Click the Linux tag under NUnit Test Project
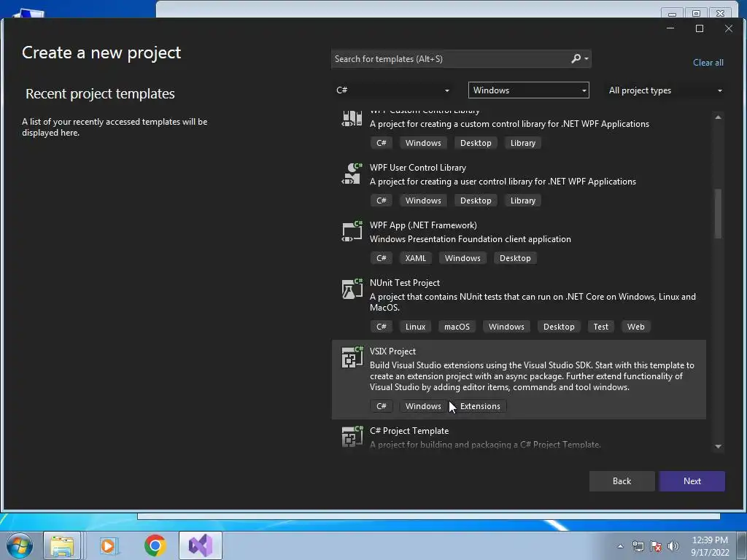The width and height of the screenshot is (747, 560). point(415,327)
